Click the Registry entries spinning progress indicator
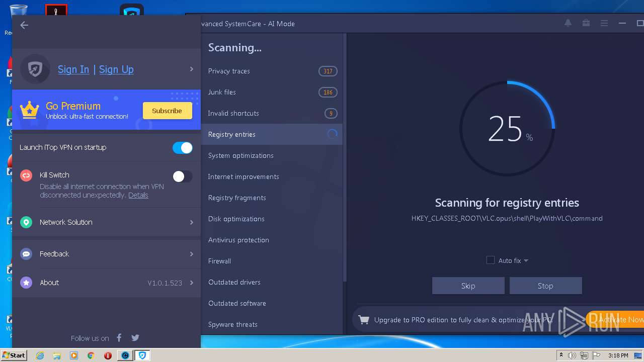Image resolution: width=644 pixels, height=362 pixels. pyautogui.click(x=332, y=134)
